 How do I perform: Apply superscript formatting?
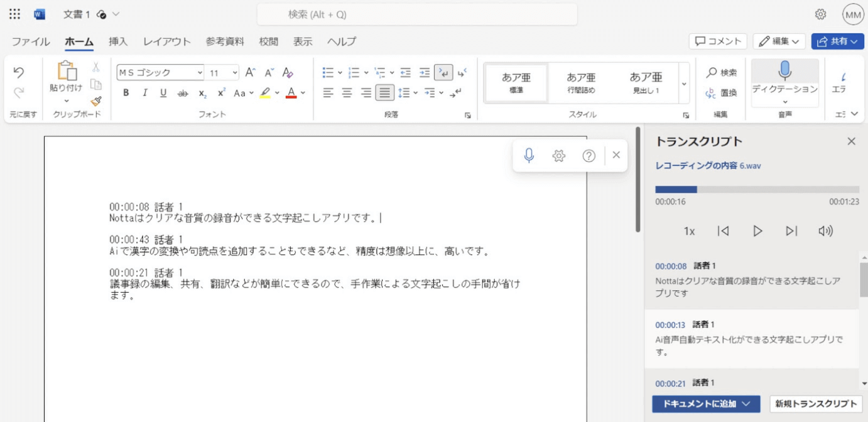(x=221, y=93)
